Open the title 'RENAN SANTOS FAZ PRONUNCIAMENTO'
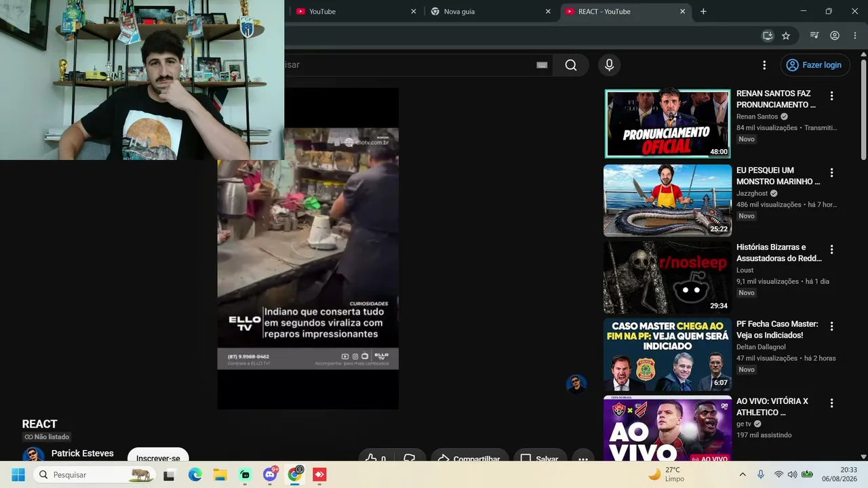This screenshot has width=868, height=488. (x=776, y=99)
